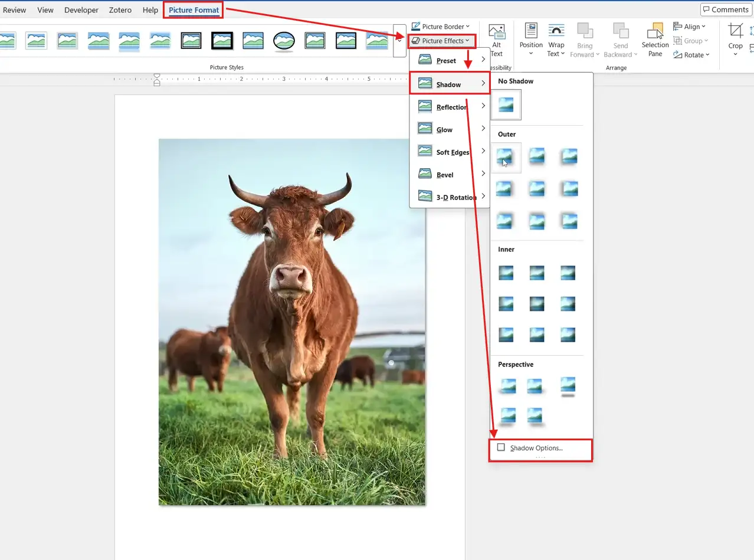Select the Picture Format tab
This screenshot has height=560, width=754.
tap(194, 10)
